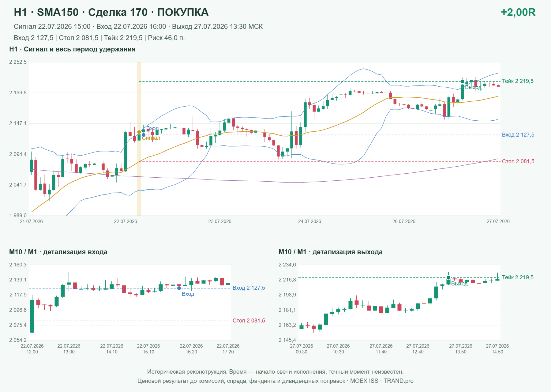551x392 pixels.
Task: Click the 2 041,7 price axis label
Action: pos(18,185)
